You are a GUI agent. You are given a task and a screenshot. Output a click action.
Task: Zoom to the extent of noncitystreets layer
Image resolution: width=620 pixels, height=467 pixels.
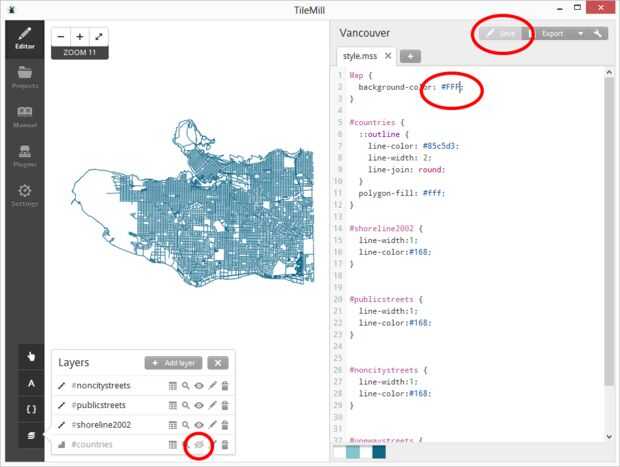[185, 386]
